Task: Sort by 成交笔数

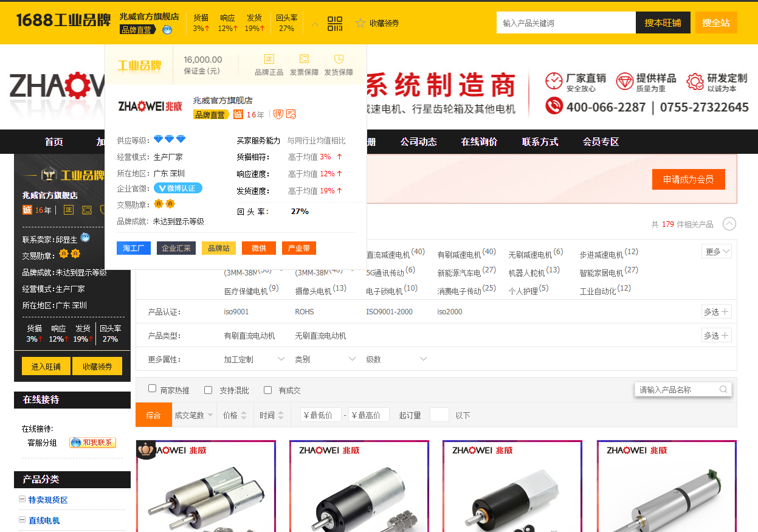Action: (194, 415)
